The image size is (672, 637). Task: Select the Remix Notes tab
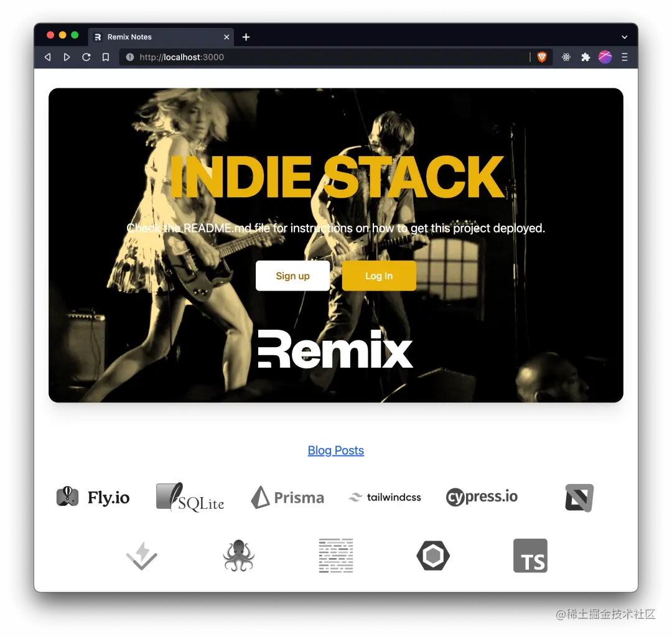[161, 37]
